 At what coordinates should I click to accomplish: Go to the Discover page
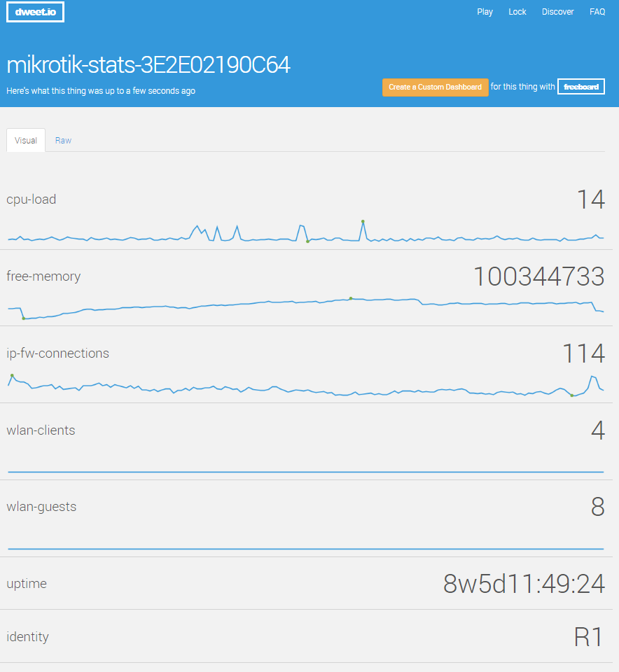557,12
